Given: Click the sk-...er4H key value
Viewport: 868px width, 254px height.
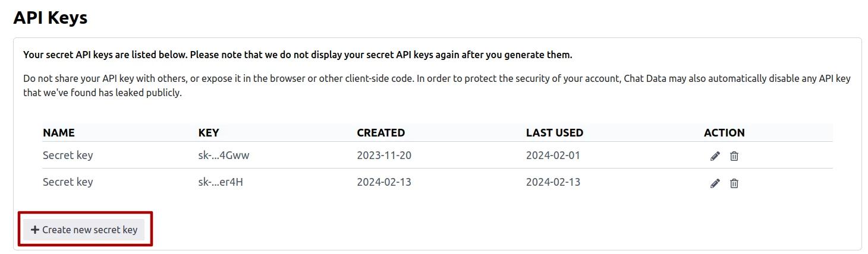Looking at the screenshot, I should (221, 182).
